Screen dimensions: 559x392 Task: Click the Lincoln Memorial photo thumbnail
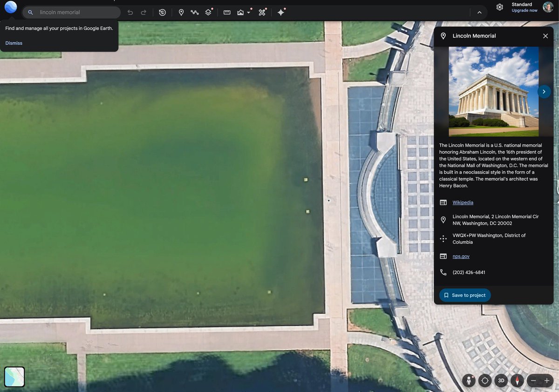click(x=493, y=91)
